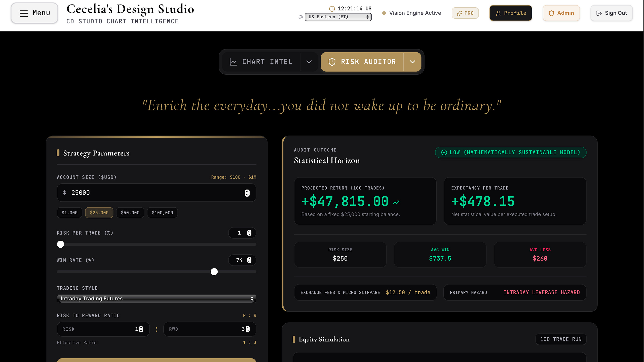Switch to the Risk Auditor tab
The height and width of the screenshot is (362, 644).
tap(362, 62)
